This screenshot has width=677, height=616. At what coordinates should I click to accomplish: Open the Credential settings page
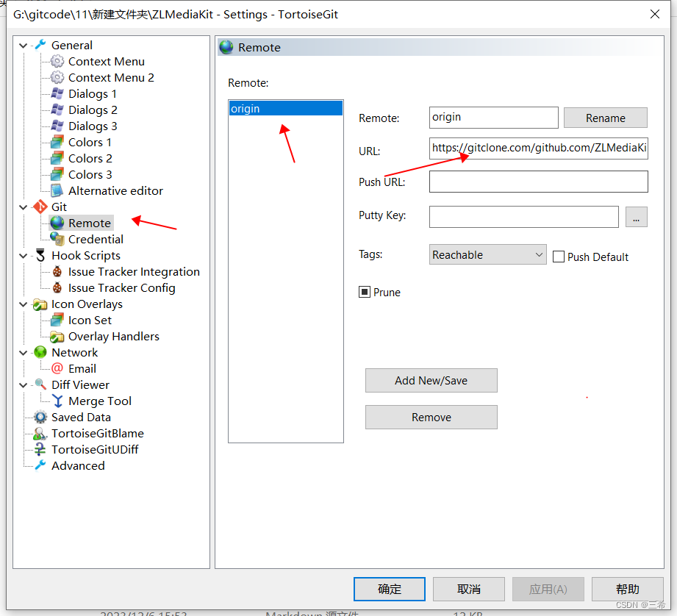[96, 239]
